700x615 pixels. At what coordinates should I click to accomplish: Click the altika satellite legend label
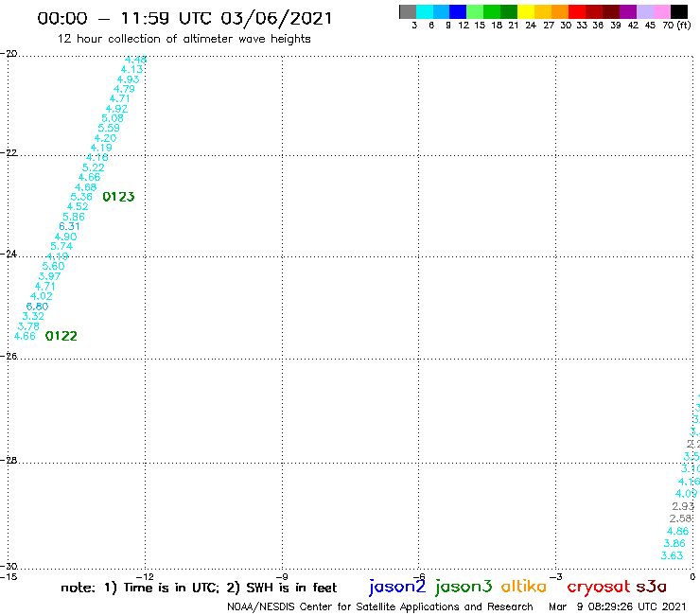524,587
